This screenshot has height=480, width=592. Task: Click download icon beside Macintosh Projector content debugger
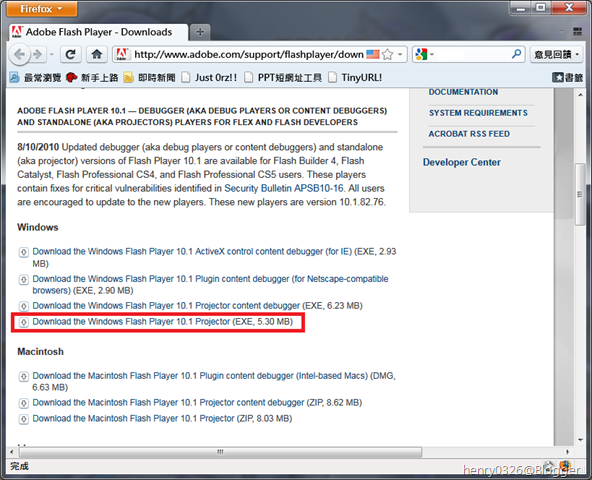coord(23,403)
